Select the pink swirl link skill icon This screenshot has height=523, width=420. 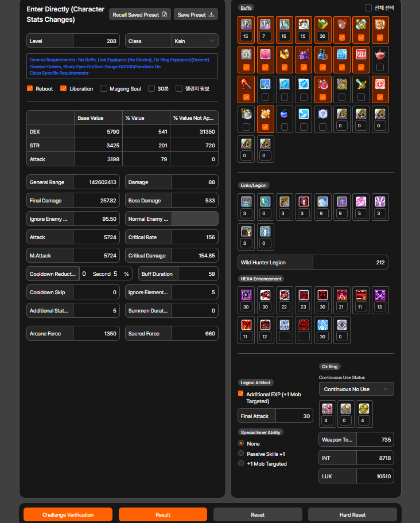pyautogui.click(x=361, y=201)
